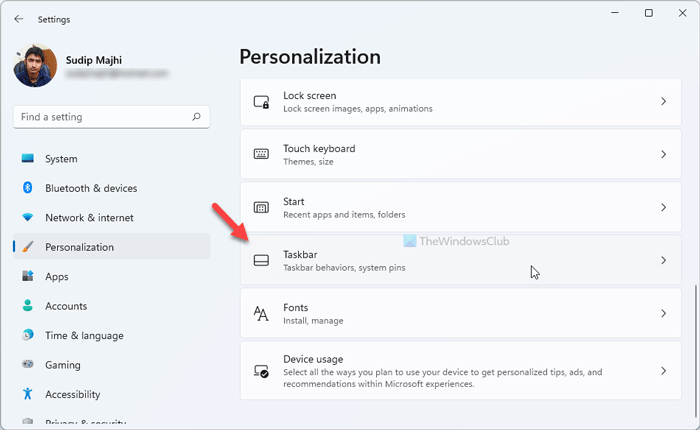
Task: Click the Touch keyboard icon
Action: [x=261, y=155]
